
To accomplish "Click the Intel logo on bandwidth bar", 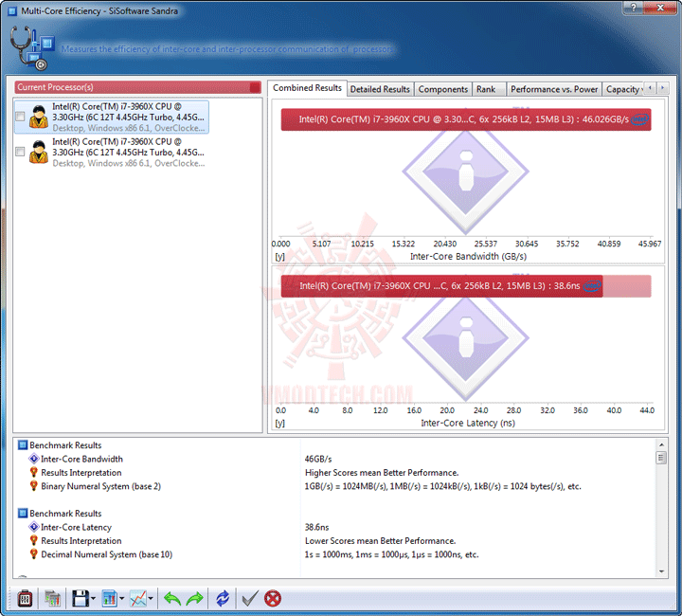I will point(639,119).
